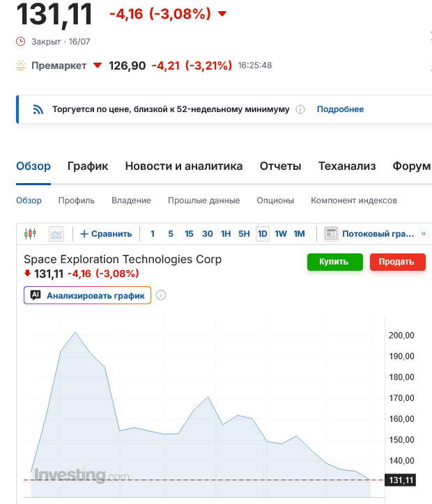Click the Подробнее link
The height and width of the screenshot is (504, 432).
point(340,109)
